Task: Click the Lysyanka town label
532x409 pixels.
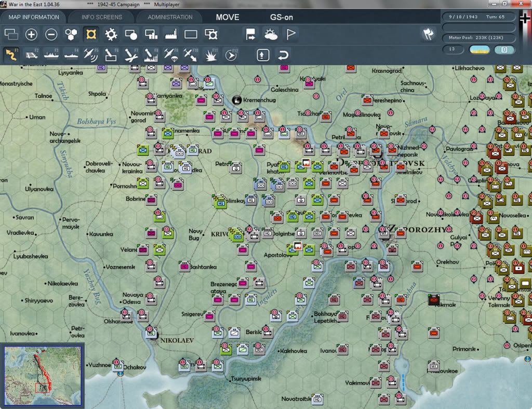Action: click(x=70, y=73)
